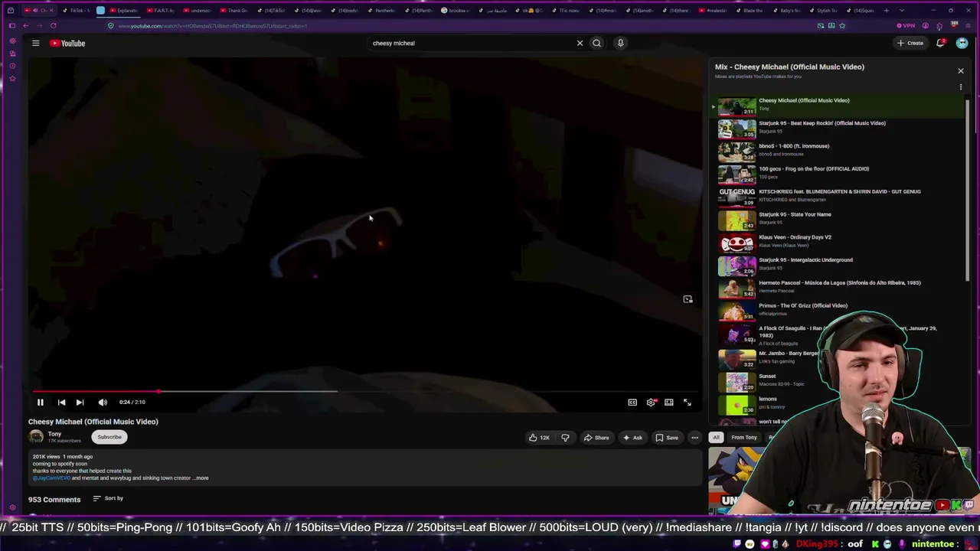Image resolution: width=980 pixels, height=551 pixels.
Task: Open browser sidebar settings gear at bottom
Action: click(x=12, y=507)
